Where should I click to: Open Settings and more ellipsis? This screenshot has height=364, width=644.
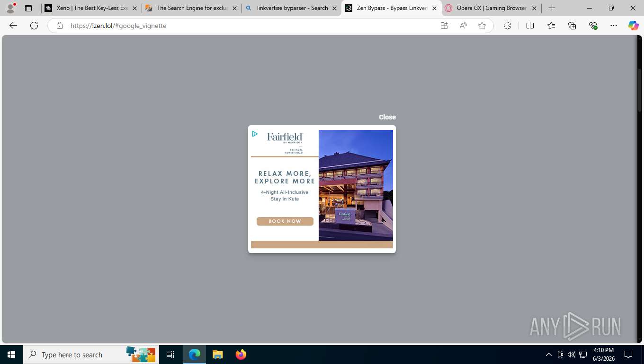coord(614,26)
